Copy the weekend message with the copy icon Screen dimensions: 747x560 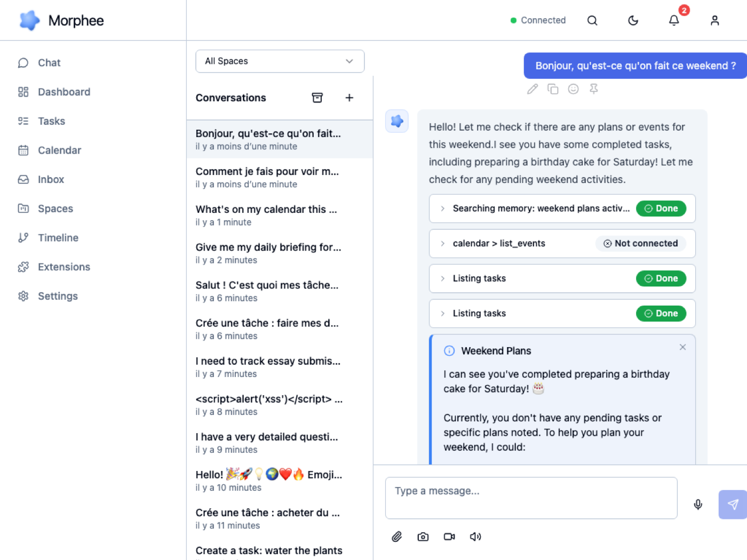[x=553, y=89]
